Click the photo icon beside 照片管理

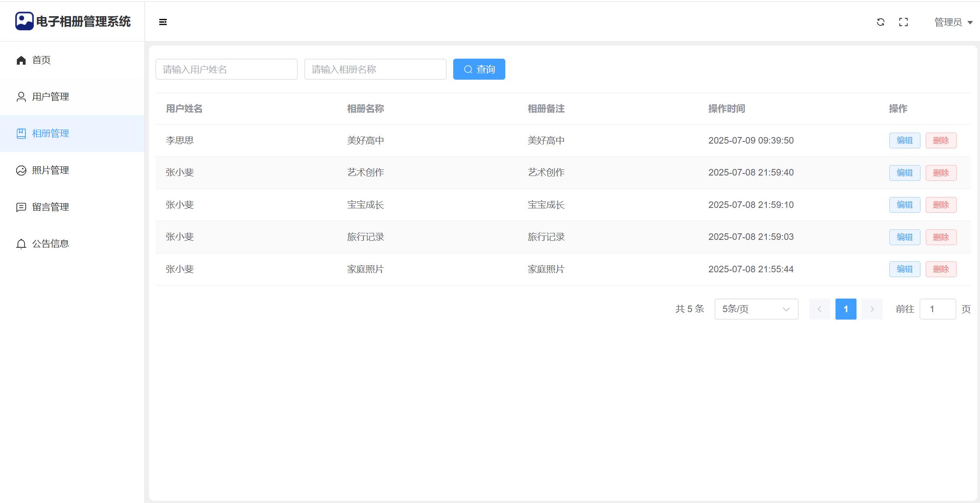click(x=21, y=170)
